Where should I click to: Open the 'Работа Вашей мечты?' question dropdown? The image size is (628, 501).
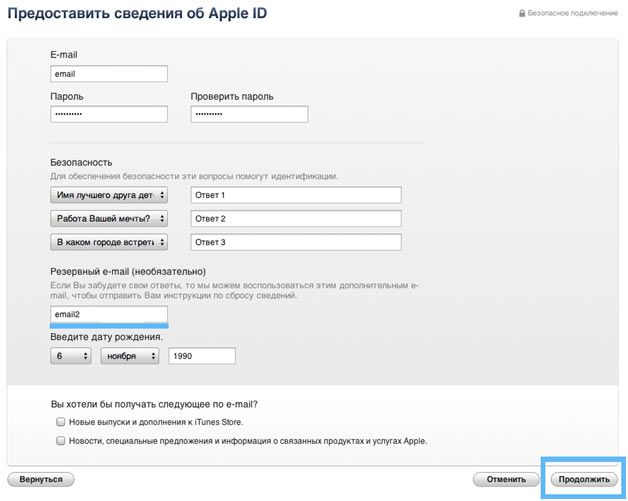point(109,219)
